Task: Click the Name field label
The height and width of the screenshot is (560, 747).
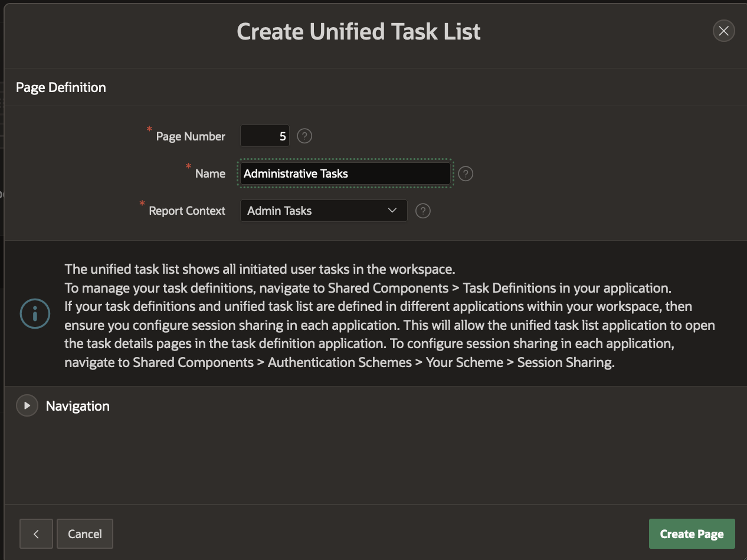Action: (x=210, y=173)
